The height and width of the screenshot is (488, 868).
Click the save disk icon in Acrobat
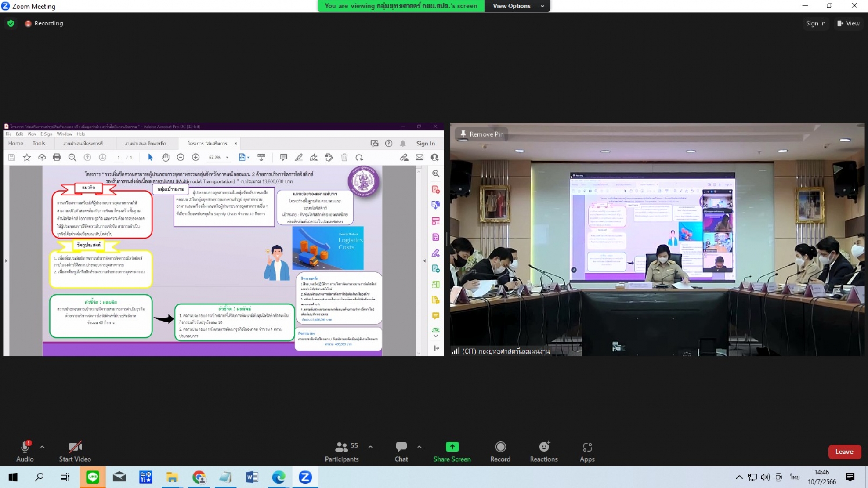point(12,157)
